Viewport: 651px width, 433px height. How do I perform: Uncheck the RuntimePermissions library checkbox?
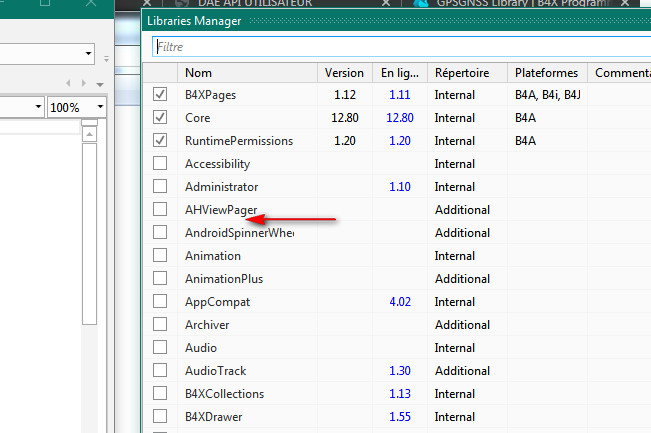click(x=160, y=140)
